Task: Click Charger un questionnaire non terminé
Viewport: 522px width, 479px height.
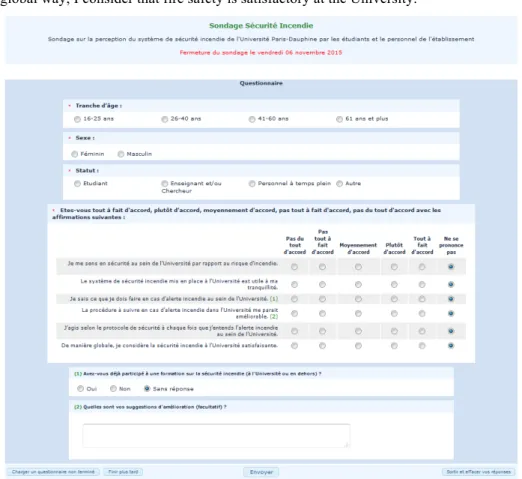Action: (53, 472)
